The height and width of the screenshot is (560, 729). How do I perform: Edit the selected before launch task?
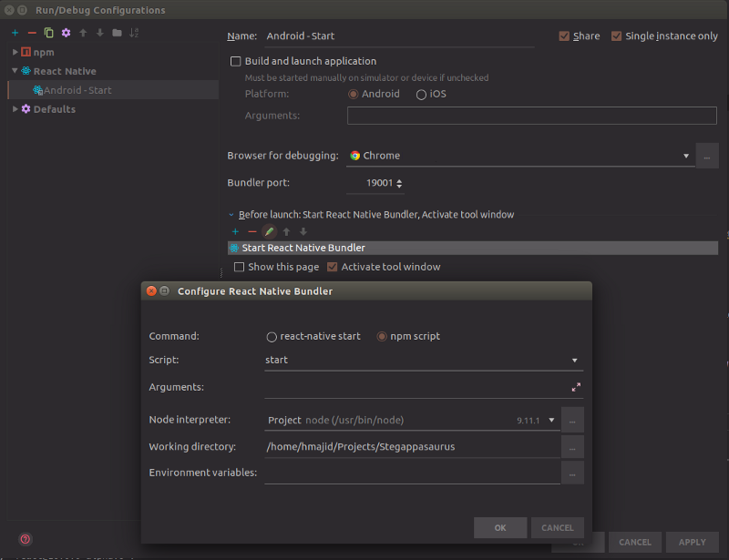coord(269,231)
